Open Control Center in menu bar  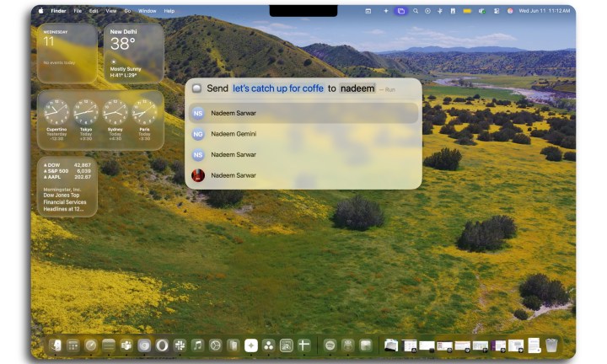497,11
